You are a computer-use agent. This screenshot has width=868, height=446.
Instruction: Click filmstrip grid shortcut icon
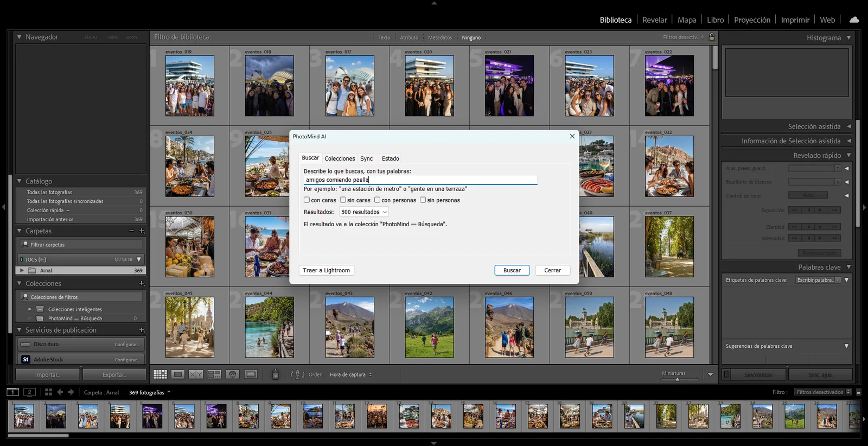[x=48, y=392]
